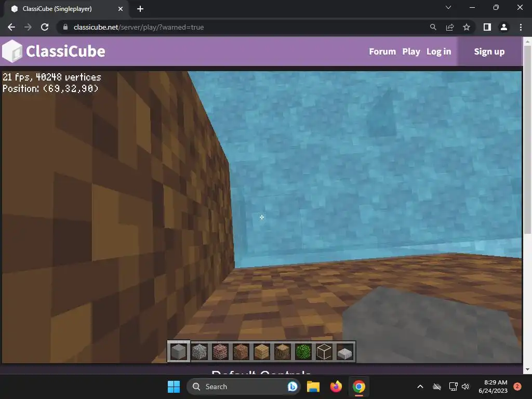Select the cobblestone block in hotbar

(x=199, y=352)
